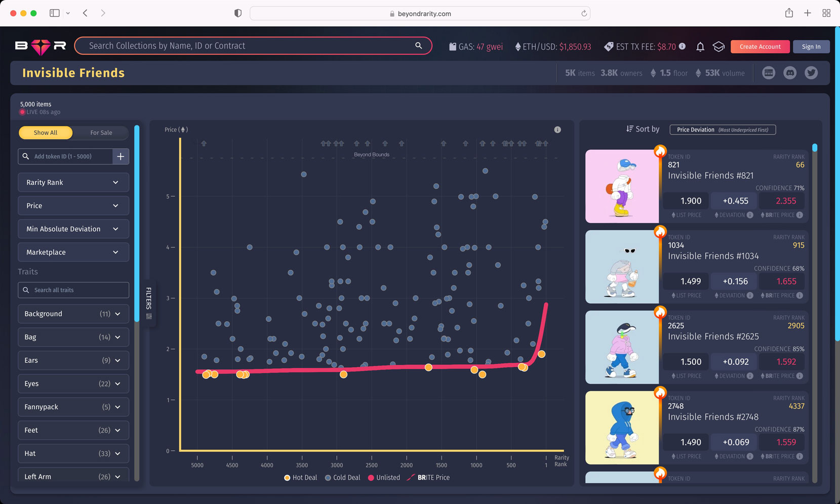The image size is (840, 504).
Task: Click the deviation info icon on #821 card
Action: (x=750, y=215)
